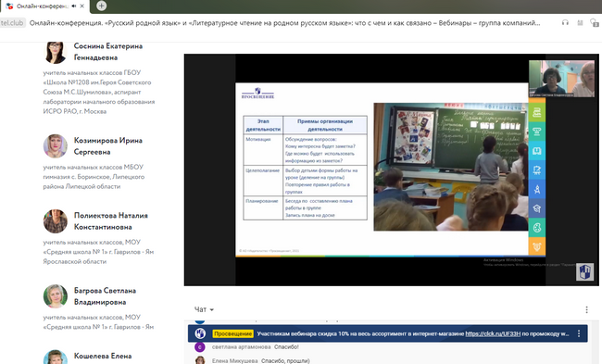The height and width of the screenshot is (364, 602).
Task: Click the Просвещение logo on the slide
Action: (x=257, y=94)
